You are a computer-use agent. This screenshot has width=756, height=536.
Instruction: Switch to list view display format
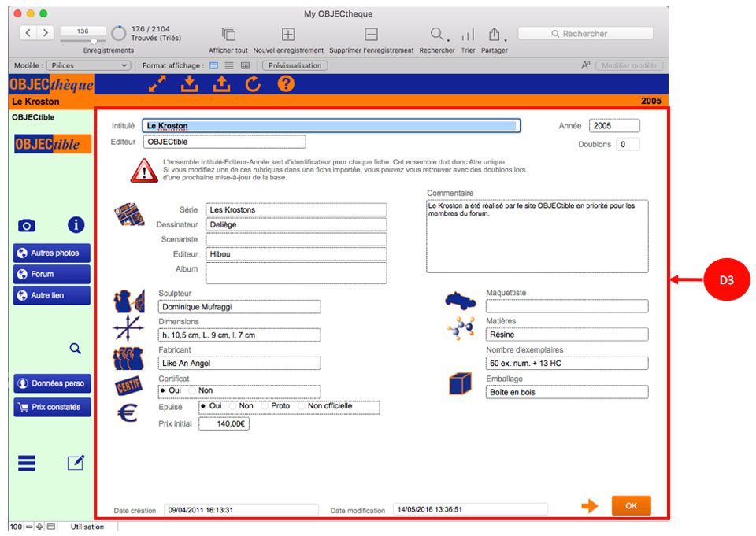pos(229,65)
